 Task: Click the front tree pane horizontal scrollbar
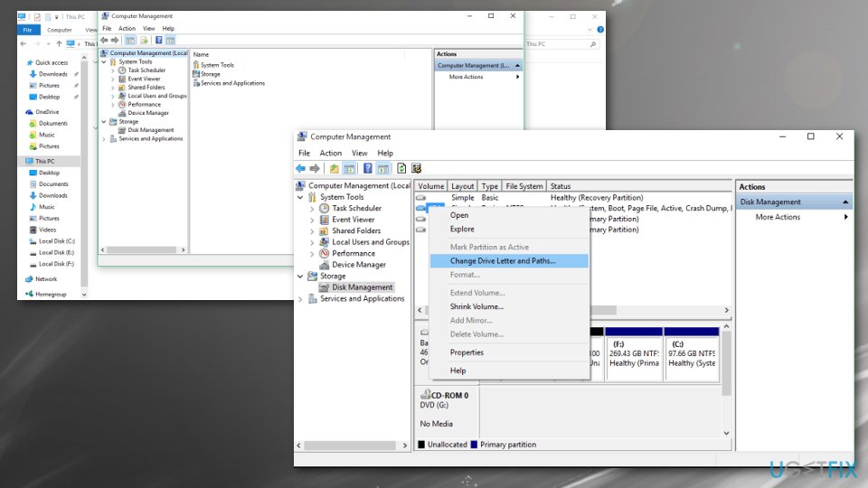(x=352, y=446)
